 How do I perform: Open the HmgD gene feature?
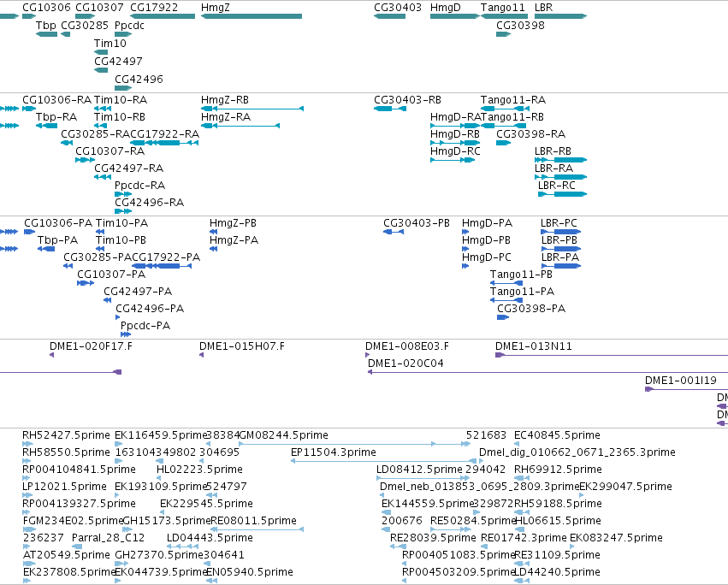tap(454, 16)
